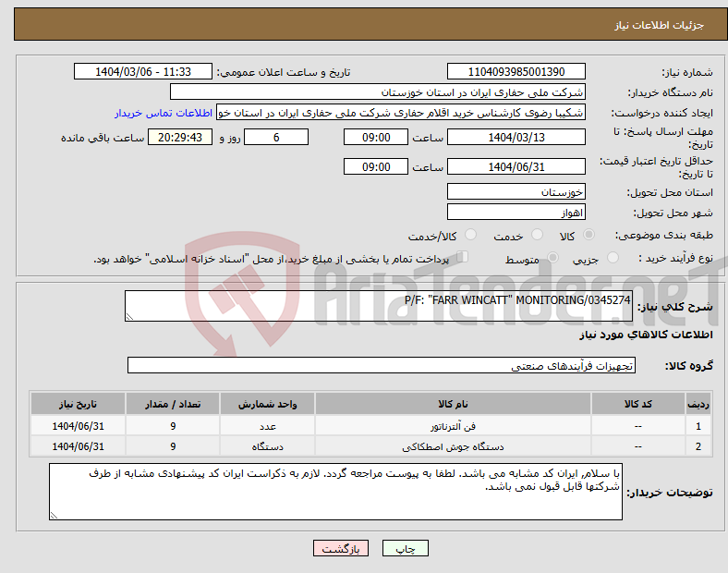Viewport: 728px width, 573px height.
Task: Click the delivery city field اهواز
Action: point(516,213)
